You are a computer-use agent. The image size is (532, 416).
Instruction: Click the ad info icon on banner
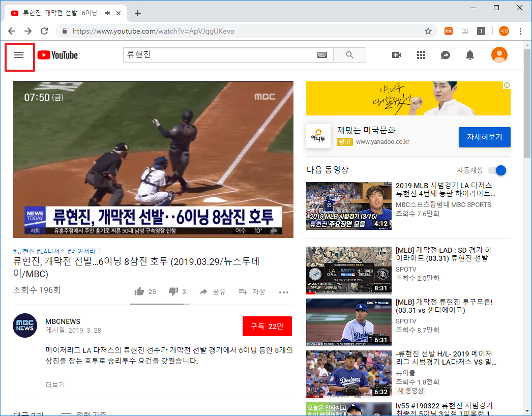507,85
